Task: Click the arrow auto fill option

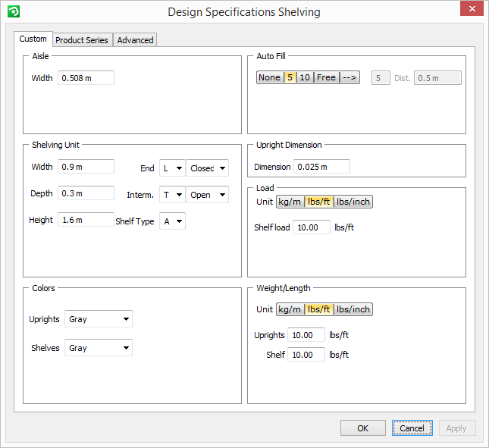Action: 349,77
